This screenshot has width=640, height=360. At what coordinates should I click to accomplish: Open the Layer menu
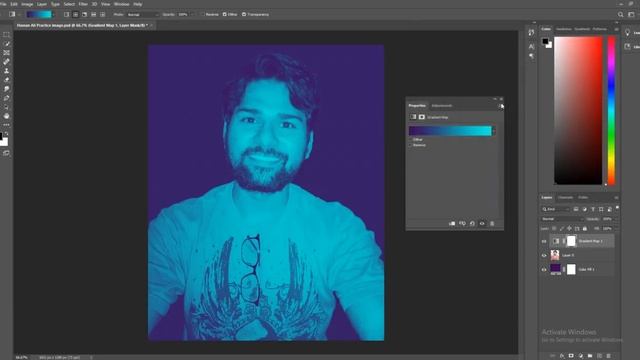click(42, 4)
